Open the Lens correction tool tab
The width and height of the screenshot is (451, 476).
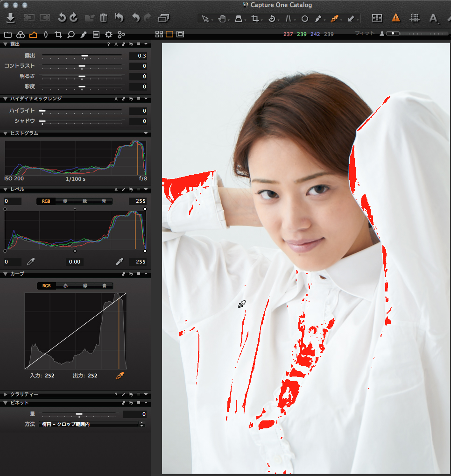click(45, 35)
